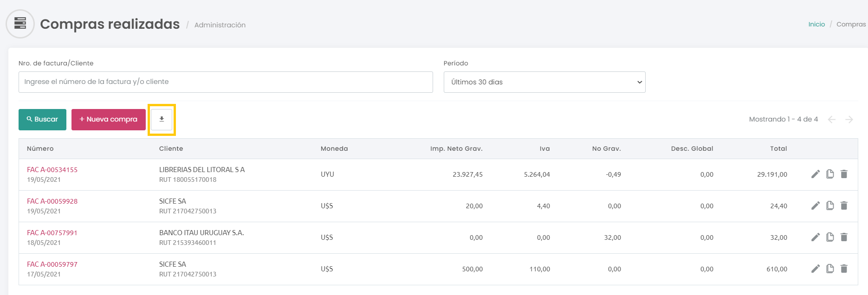The image size is (868, 295).
Task: Edit purchase FAC A-00534155 pencil icon
Action: click(x=816, y=174)
